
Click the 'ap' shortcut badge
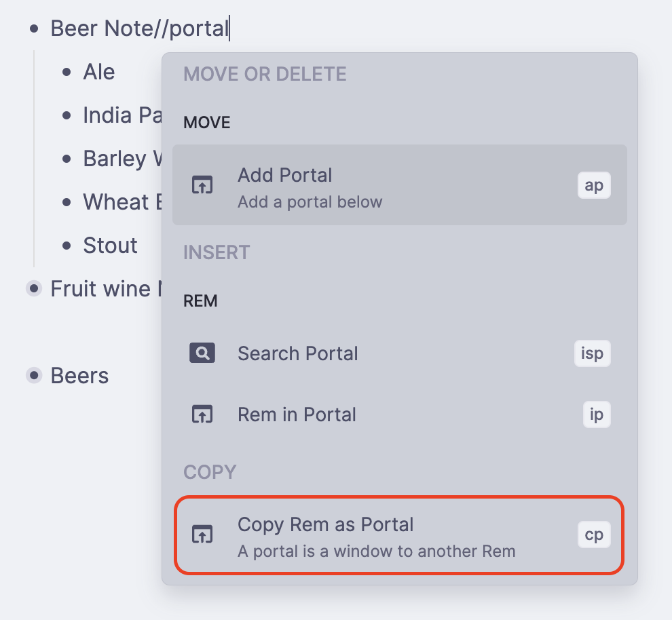pos(594,185)
